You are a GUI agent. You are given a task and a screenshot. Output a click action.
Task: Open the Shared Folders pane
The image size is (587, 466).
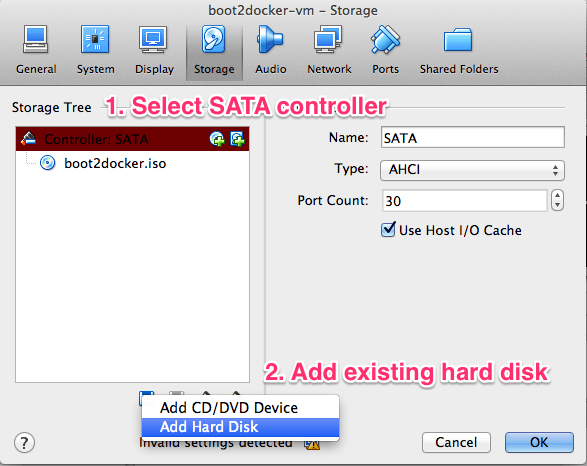click(459, 49)
